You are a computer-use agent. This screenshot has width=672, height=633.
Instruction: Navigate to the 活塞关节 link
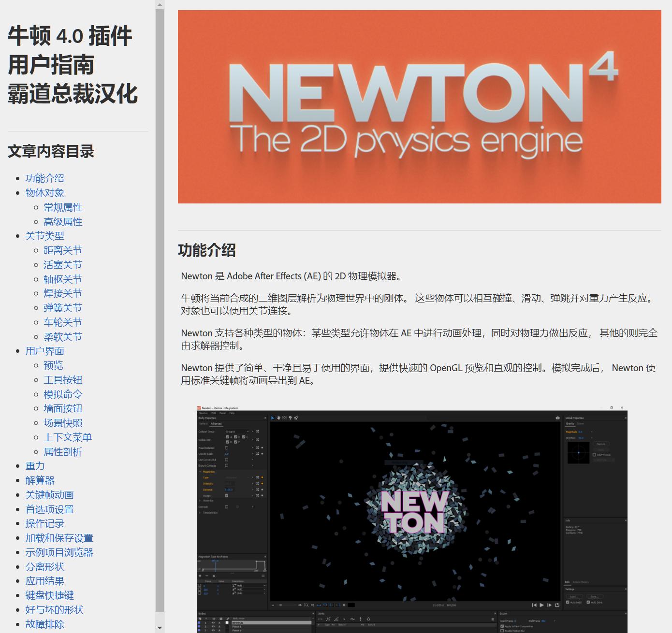tap(63, 265)
